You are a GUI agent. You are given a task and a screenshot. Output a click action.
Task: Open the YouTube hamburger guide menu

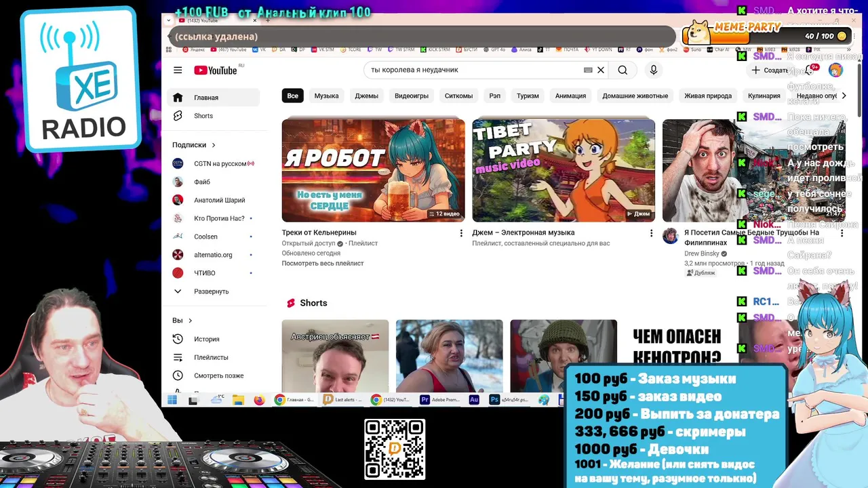point(178,70)
